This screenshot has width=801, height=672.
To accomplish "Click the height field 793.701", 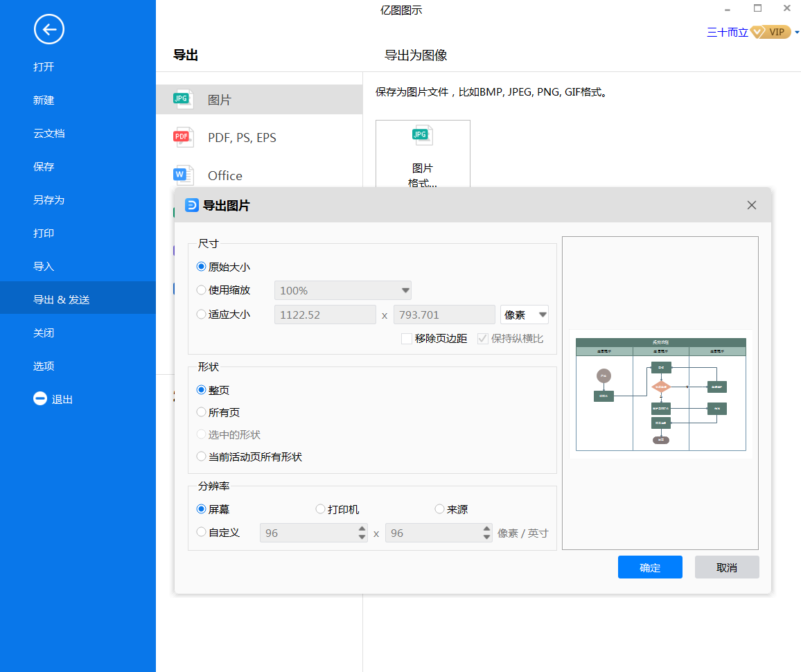I will [x=444, y=315].
